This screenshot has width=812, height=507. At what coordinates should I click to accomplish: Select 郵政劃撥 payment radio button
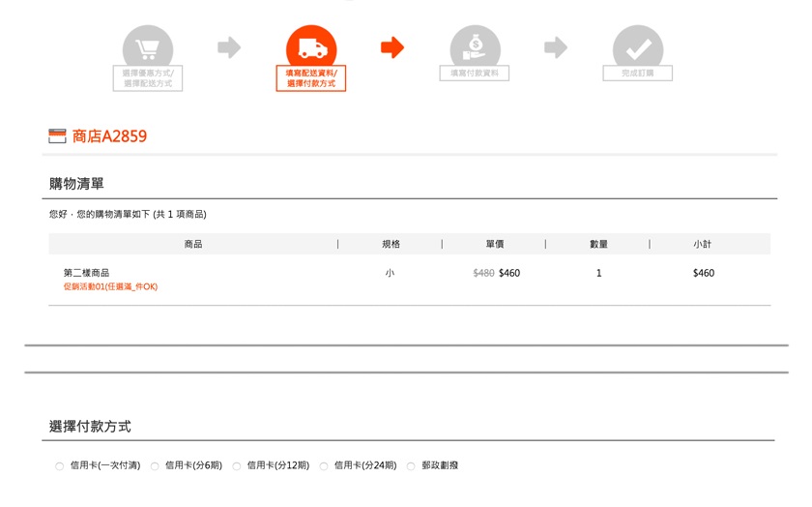(411, 466)
